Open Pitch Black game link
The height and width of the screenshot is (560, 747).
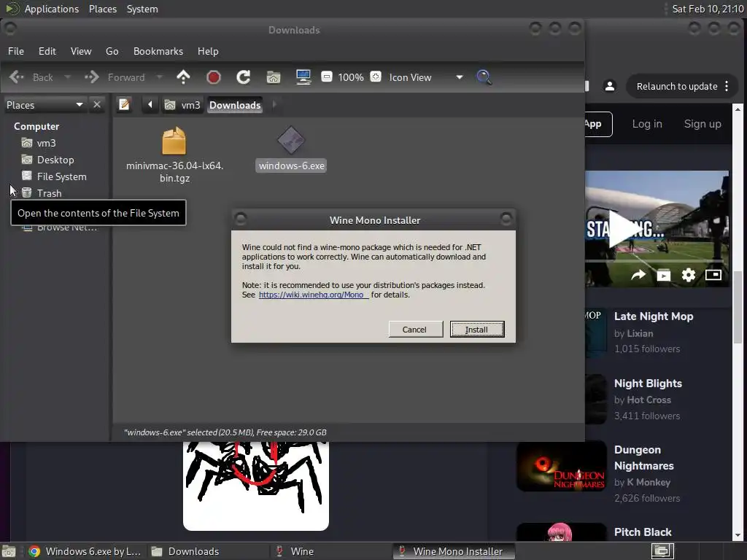point(643,532)
